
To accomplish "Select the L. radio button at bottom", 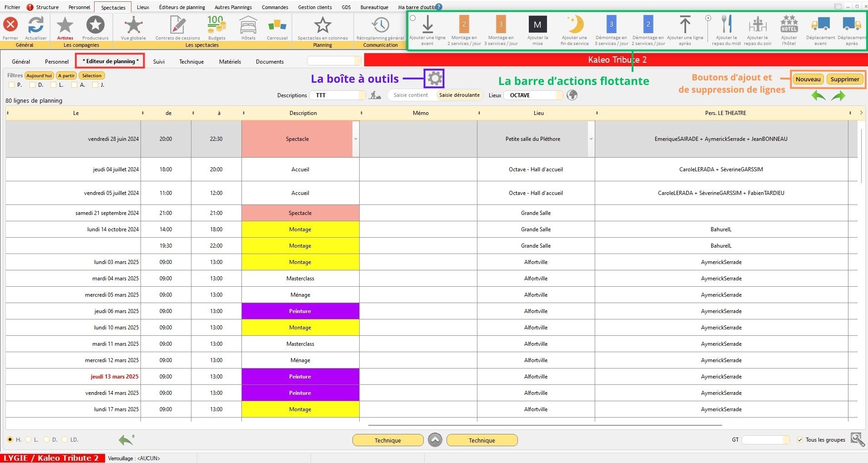I will tap(29, 440).
